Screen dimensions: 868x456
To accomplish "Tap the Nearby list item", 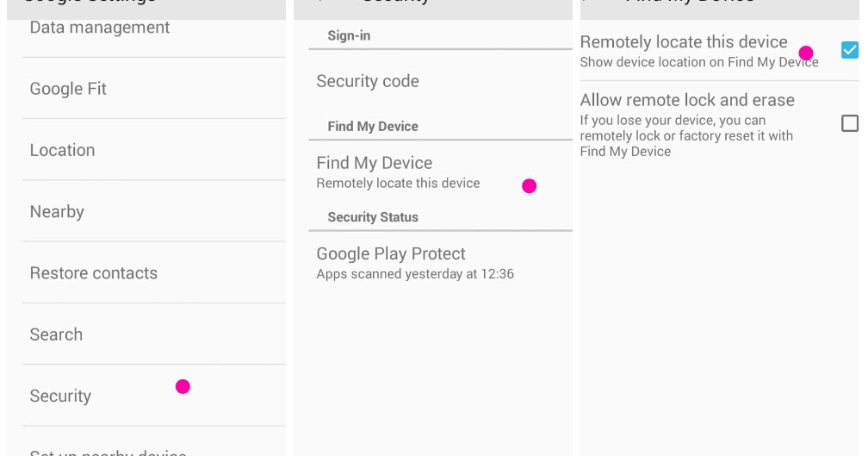I will click(57, 211).
